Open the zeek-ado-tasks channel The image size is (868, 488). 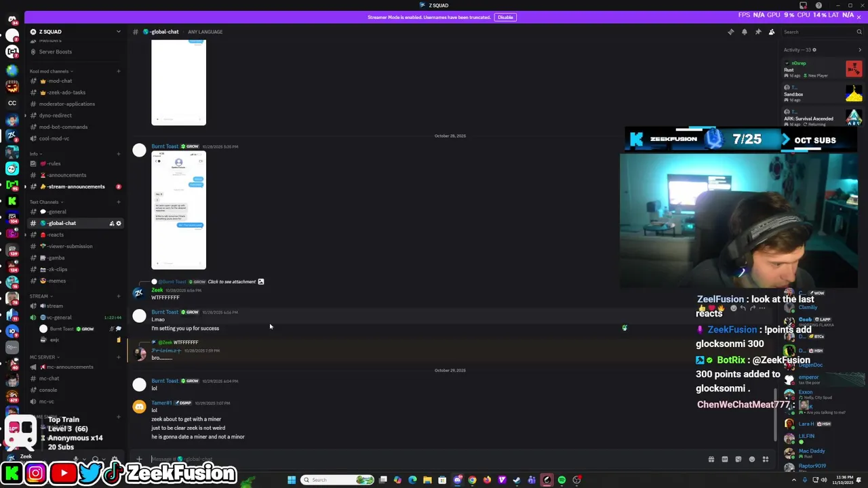[x=75, y=92]
